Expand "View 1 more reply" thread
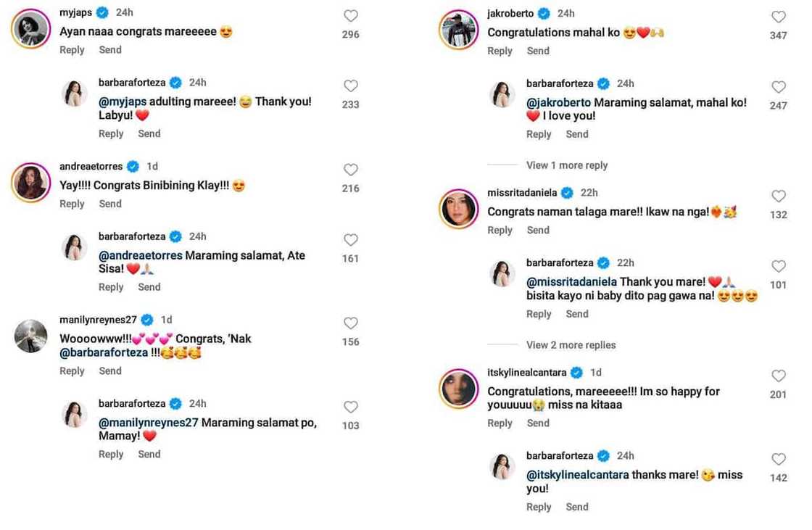Viewport: 812px width, 530px height. (x=567, y=165)
